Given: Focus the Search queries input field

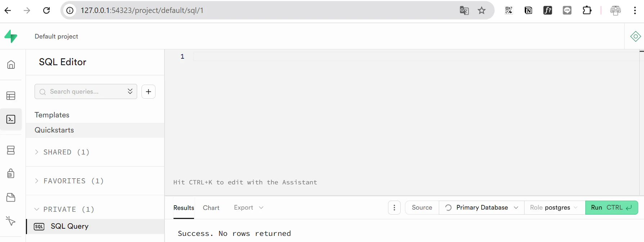Looking at the screenshot, I should (x=86, y=91).
